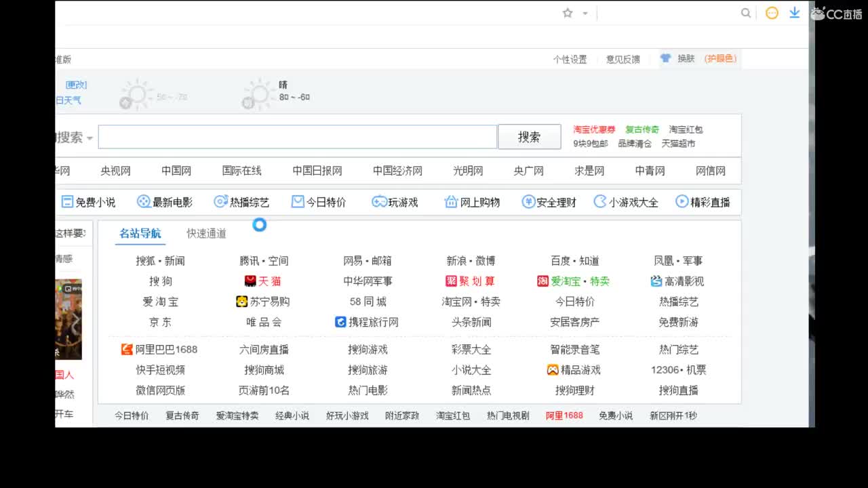Open 安居客房产 link

point(575,323)
